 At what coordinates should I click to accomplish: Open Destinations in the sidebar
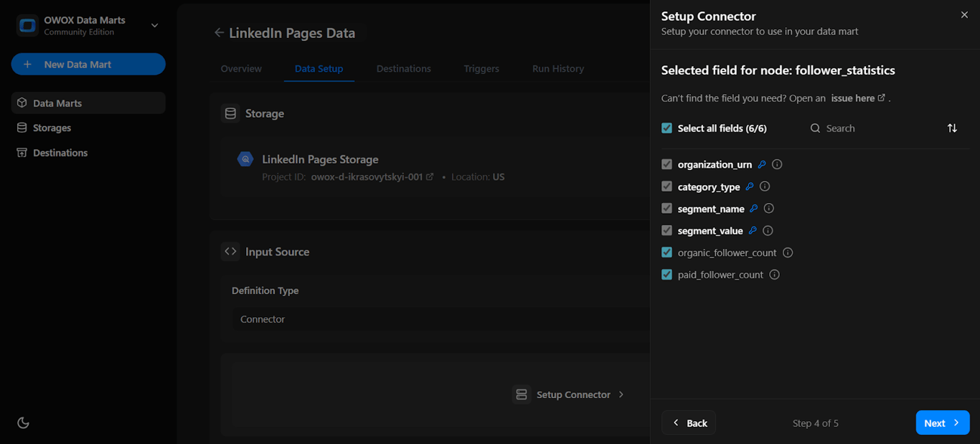click(x=88, y=153)
